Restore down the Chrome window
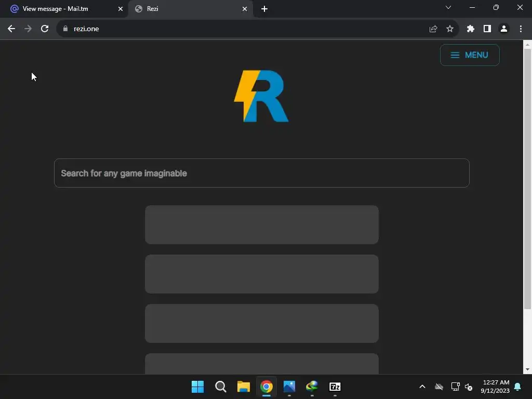 click(x=496, y=7)
